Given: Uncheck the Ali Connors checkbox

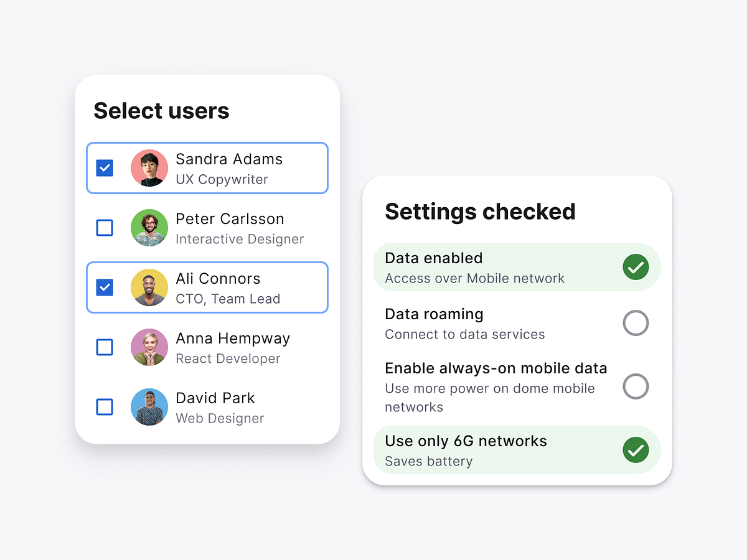Looking at the screenshot, I should (105, 287).
